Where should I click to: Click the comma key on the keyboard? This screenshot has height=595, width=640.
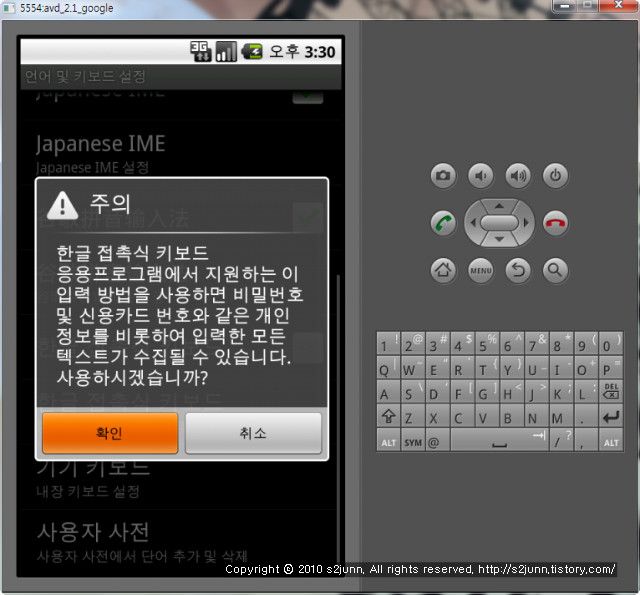click(586, 440)
